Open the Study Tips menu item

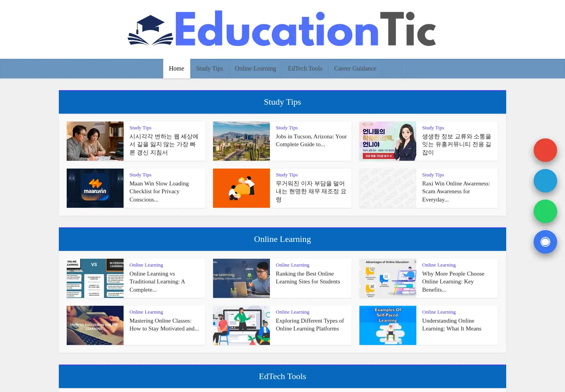coord(210,69)
